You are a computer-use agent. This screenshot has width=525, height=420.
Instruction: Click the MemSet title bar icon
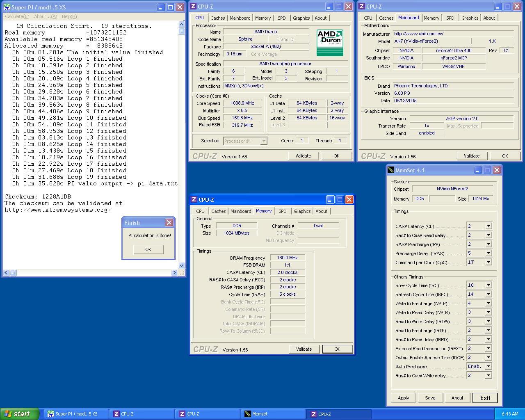[391, 170]
